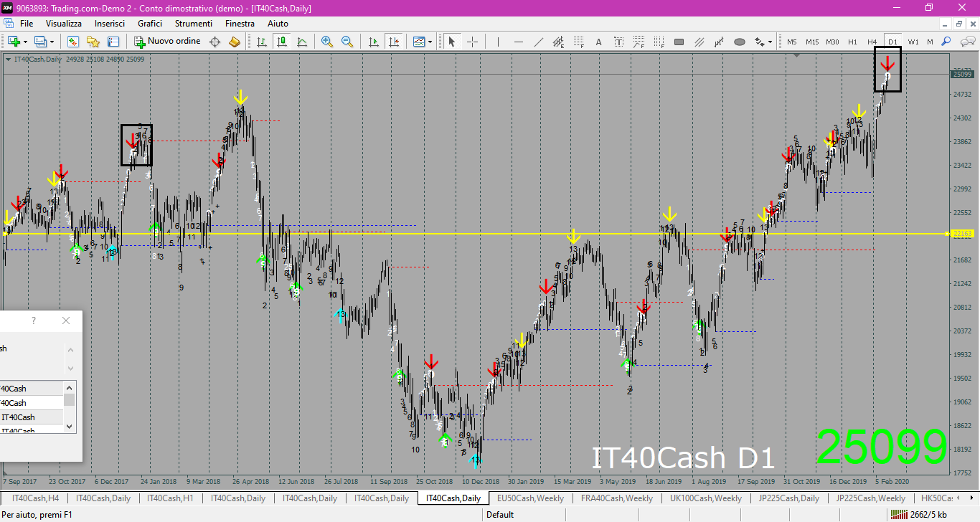Zoom out of the chart
Viewport: 980px width, 522px height.
pyautogui.click(x=347, y=42)
